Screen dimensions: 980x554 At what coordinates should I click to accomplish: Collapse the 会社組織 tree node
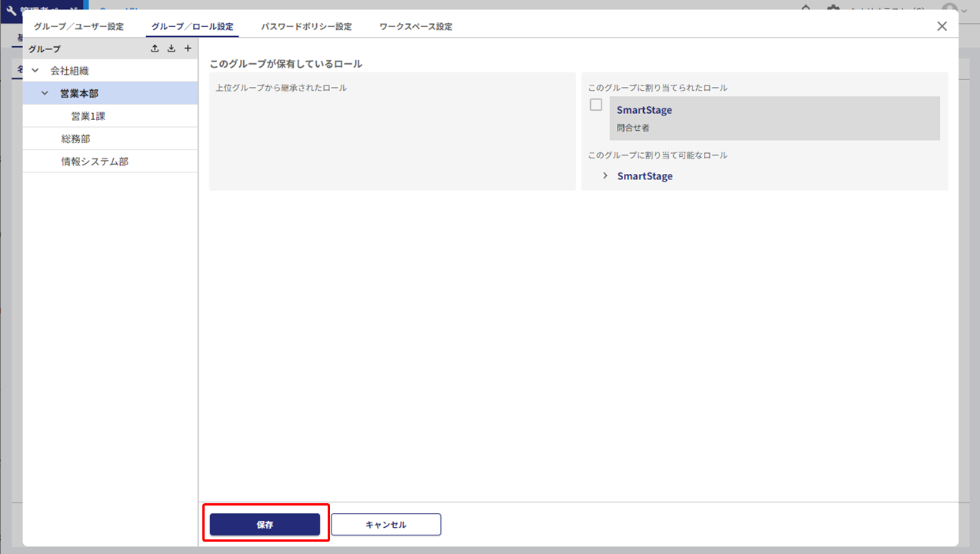pos(35,71)
